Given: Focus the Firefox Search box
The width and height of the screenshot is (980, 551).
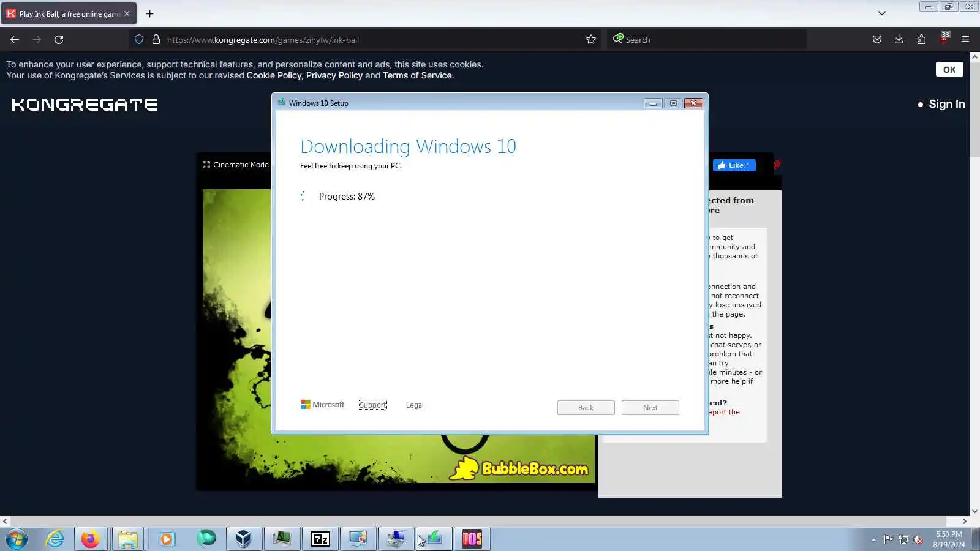Looking at the screenshot, I should click(x=707, y=40).
